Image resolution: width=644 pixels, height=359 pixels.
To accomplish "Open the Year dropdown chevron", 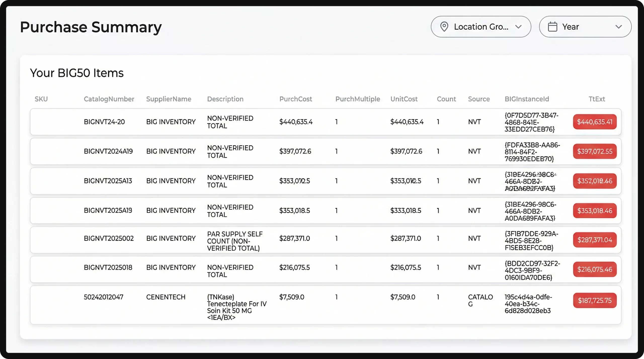I will click(619, 27).
